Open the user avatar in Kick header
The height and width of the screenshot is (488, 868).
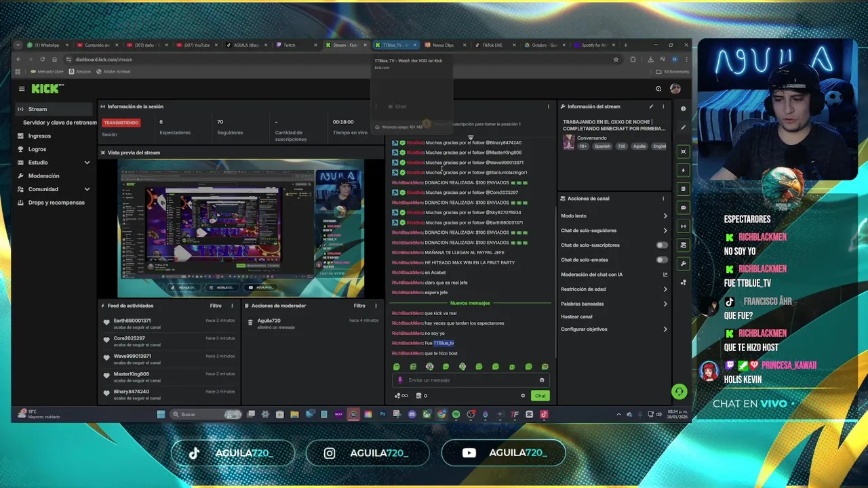(675, 89)
